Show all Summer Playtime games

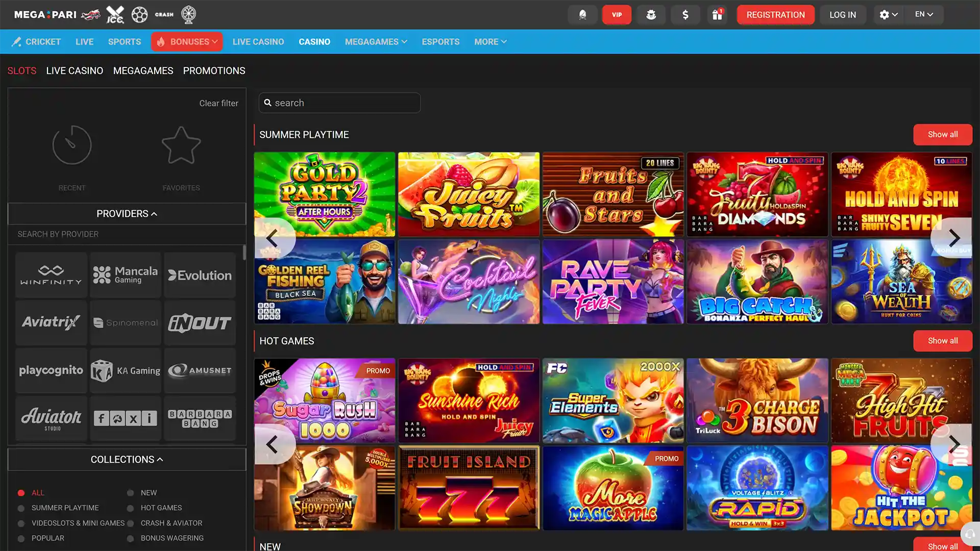point(942,135)
